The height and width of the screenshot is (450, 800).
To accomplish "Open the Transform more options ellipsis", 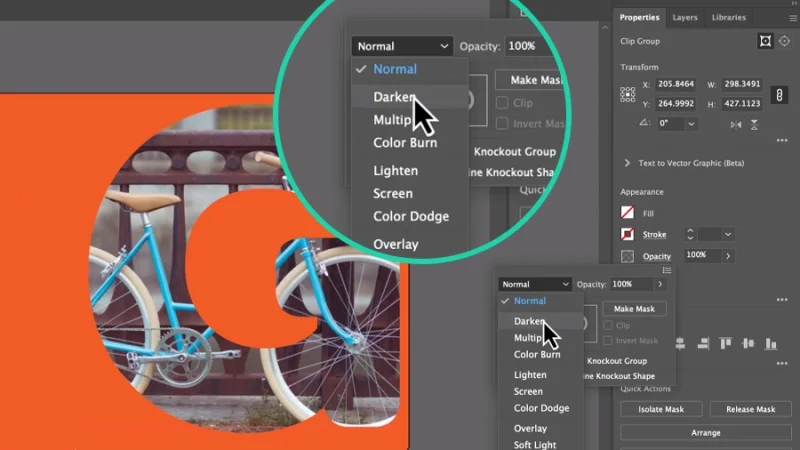I will click(x=782, y=142).
